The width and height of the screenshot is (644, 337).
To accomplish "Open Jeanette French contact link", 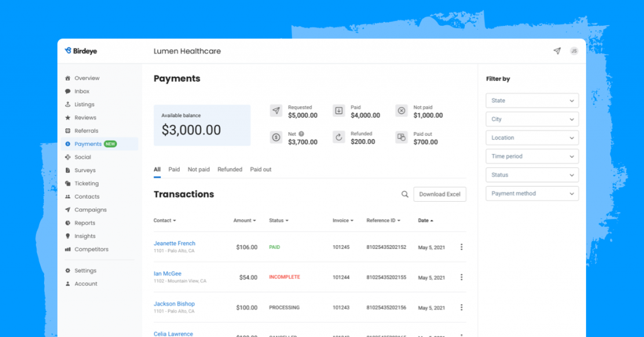I will [174, 243].
